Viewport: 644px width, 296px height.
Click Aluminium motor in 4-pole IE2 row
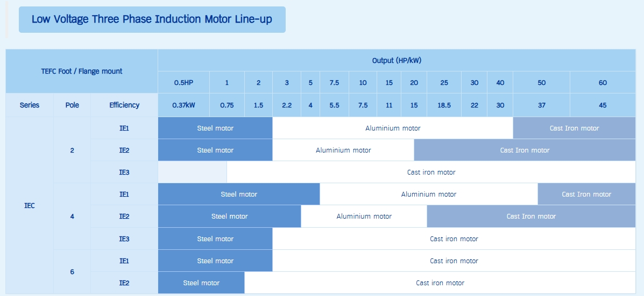[x=364, y=216]
